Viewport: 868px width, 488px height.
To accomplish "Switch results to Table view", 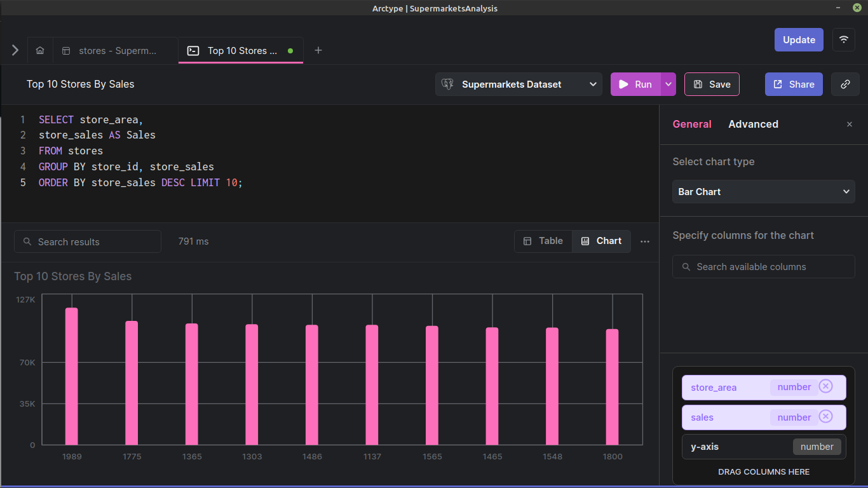I will (x=543, y=241).
